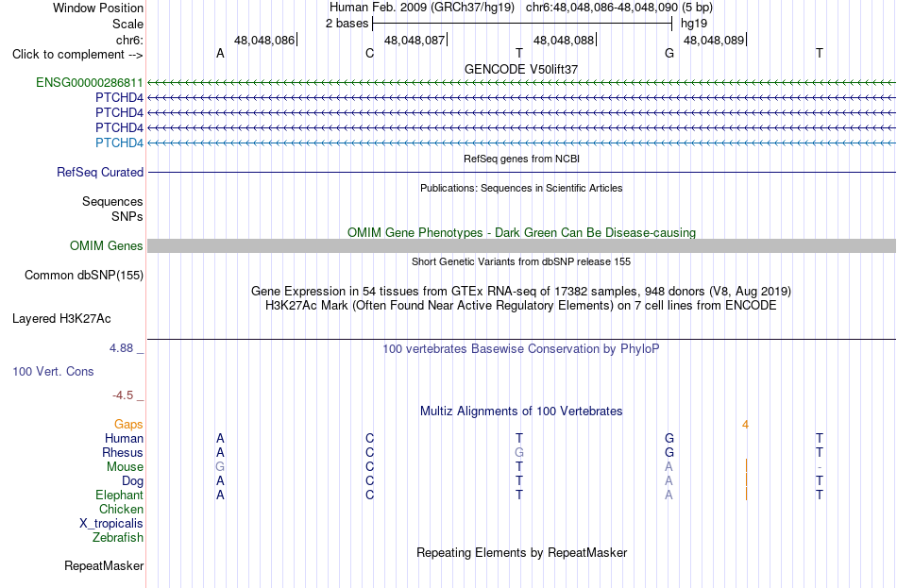
Task: Click the Common dbSNP(155) track label
Action: [x=84, y=276]
